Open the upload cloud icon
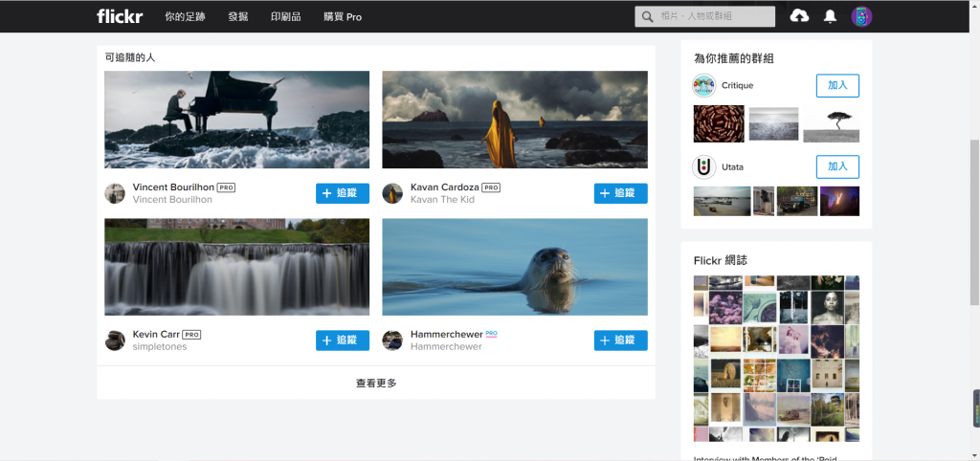 [799, 16]
